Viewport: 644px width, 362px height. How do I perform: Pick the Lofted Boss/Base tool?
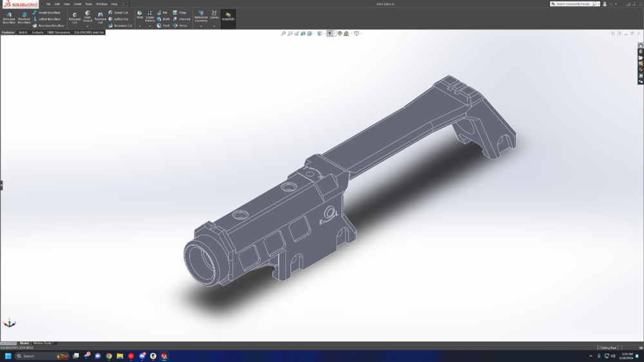point(47,19)
